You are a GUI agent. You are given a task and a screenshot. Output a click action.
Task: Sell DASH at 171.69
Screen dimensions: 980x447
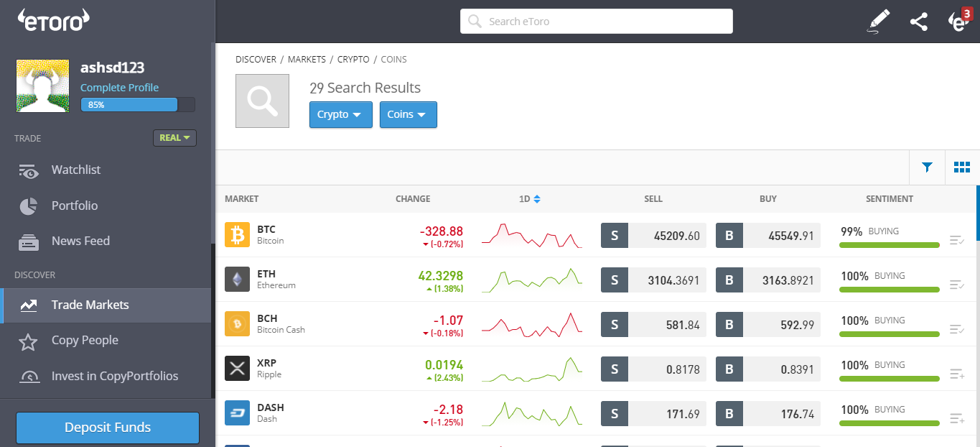click(x=653, y=413)
